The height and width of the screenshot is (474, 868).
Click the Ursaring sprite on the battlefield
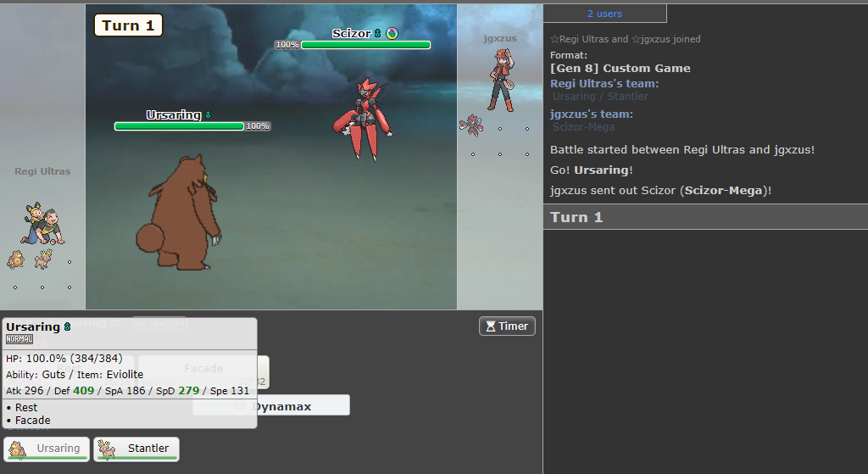178,213
